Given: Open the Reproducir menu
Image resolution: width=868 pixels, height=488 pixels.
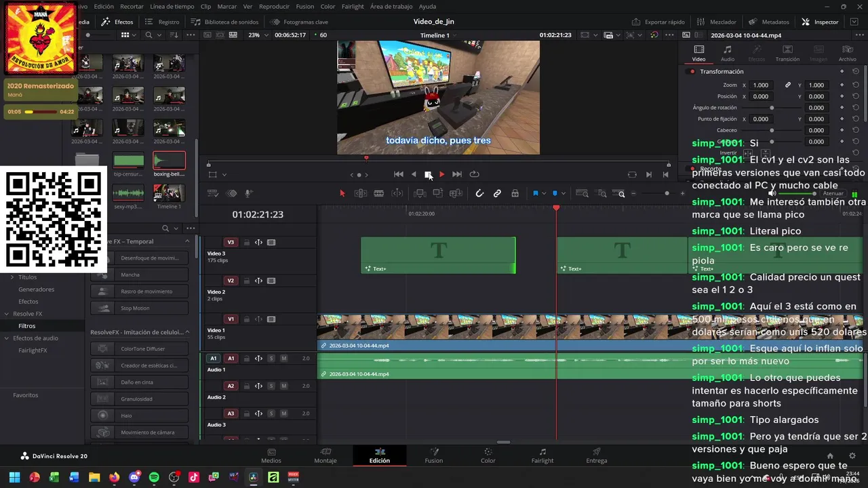Looking at the screenshot, I should coord(274,6).
